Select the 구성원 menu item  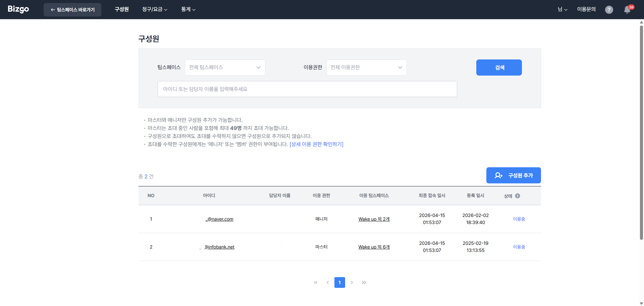[x=121, y=9]
